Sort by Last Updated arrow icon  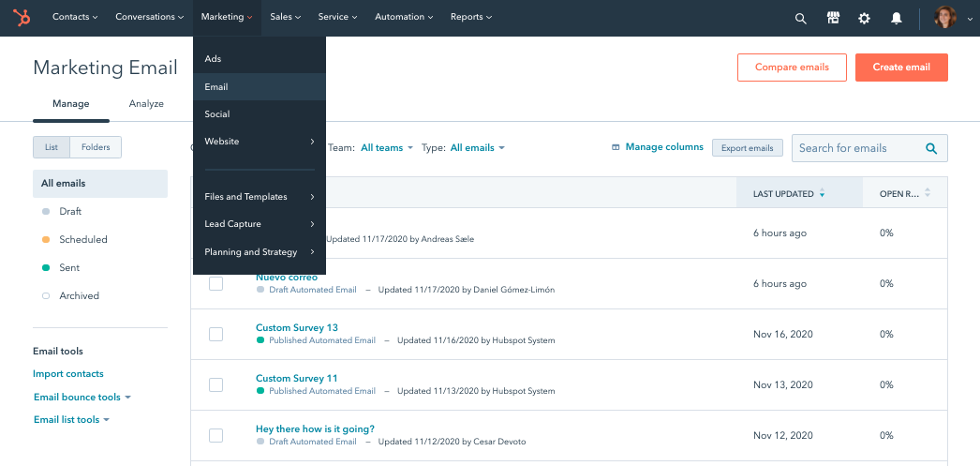[x=822, y=194]
